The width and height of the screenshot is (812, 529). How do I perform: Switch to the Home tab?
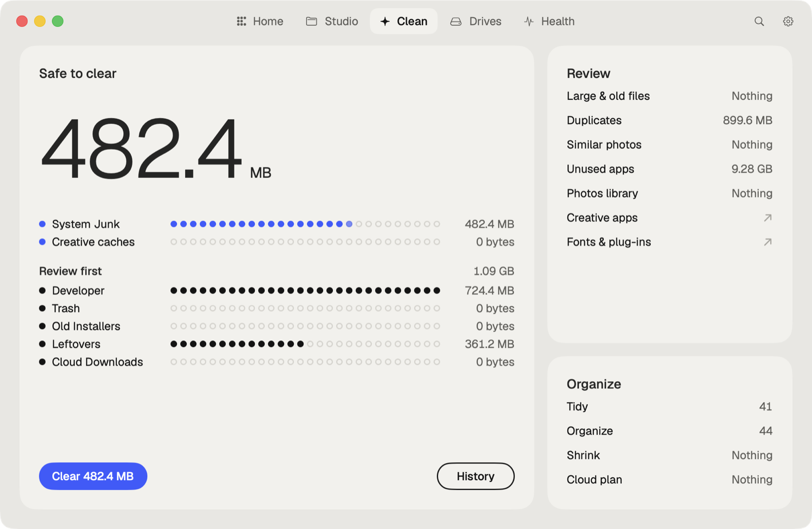(x=260, y=21)
